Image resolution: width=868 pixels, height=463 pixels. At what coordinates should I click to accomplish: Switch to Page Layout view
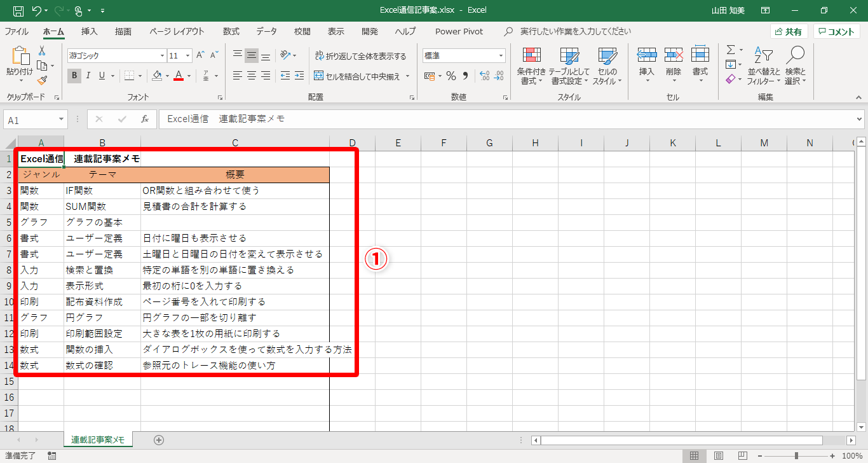tap(718, 455)
